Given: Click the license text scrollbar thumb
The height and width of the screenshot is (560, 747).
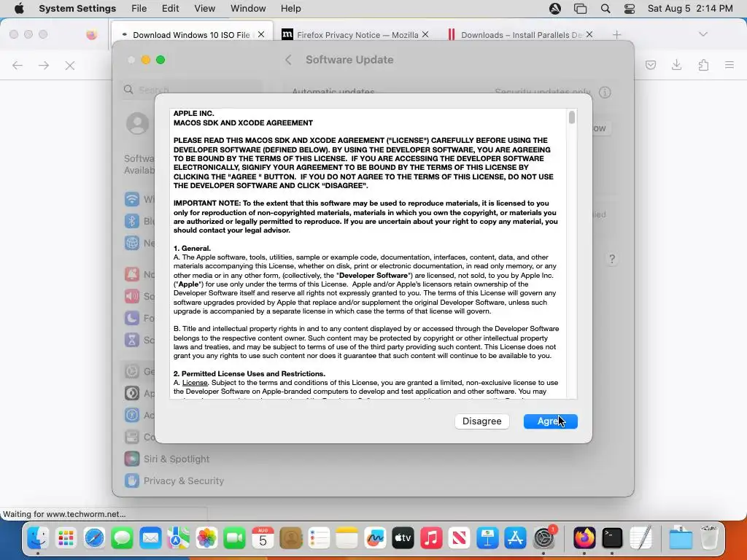Looking at the screenshot, I should click(x=572, y=117).
